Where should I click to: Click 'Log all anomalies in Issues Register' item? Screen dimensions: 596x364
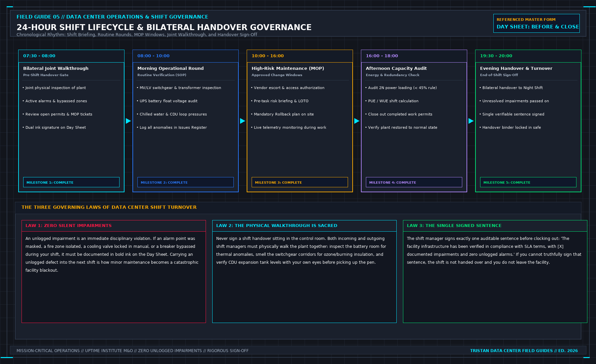click(x=172, y=127)
